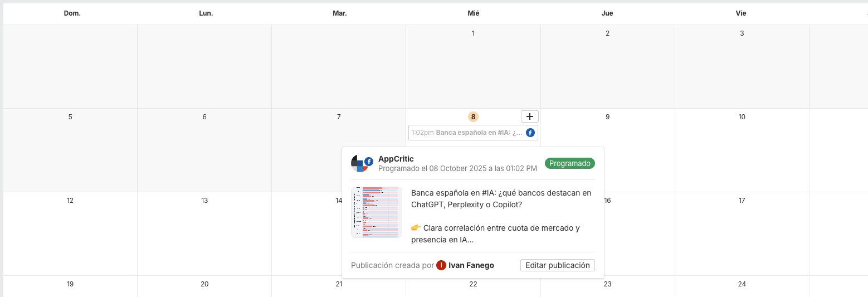This screenshot has height=297, width=868.
Task: Select the day 17 calendar cell
Action: tap(742, 234)
